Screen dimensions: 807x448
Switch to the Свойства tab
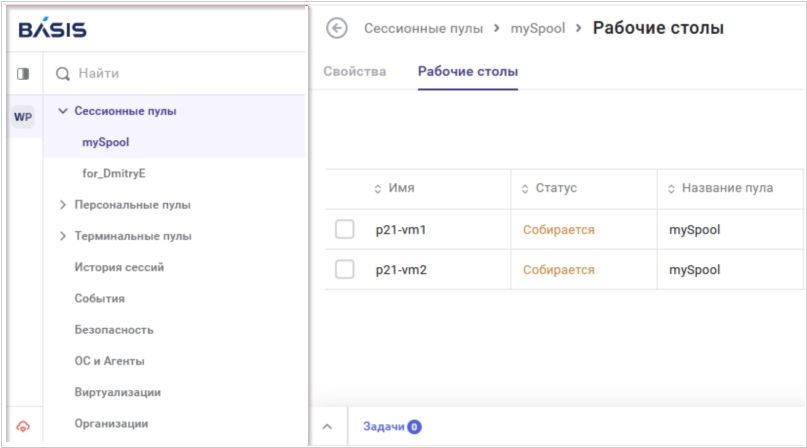[x=355, y=72]
